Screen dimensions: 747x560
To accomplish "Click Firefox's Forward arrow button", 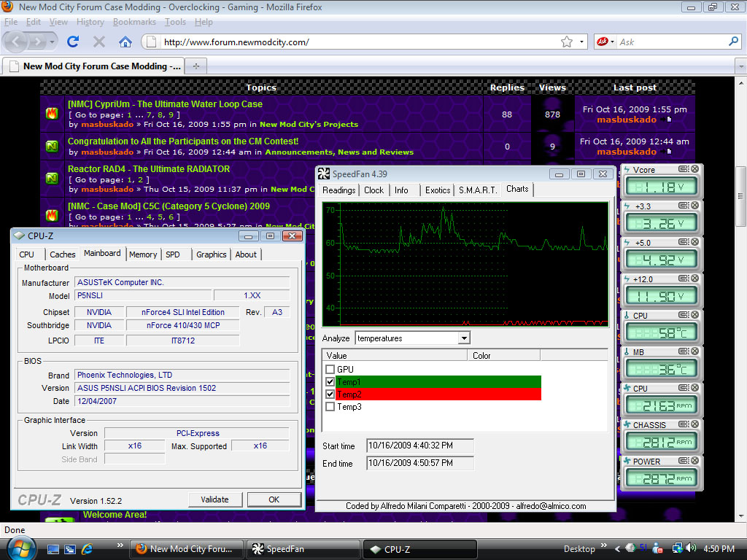I will 36,42.
